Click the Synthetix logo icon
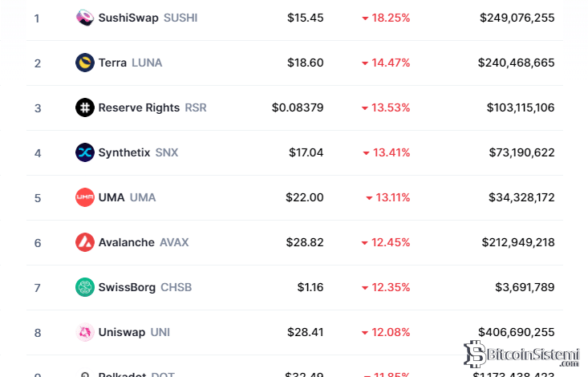 point(85,152)
